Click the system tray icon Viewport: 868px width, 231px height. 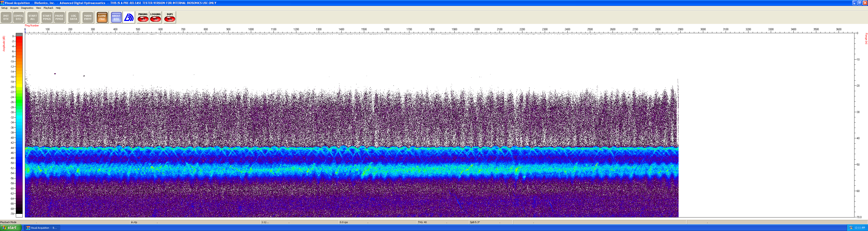(x=851, y=228)
